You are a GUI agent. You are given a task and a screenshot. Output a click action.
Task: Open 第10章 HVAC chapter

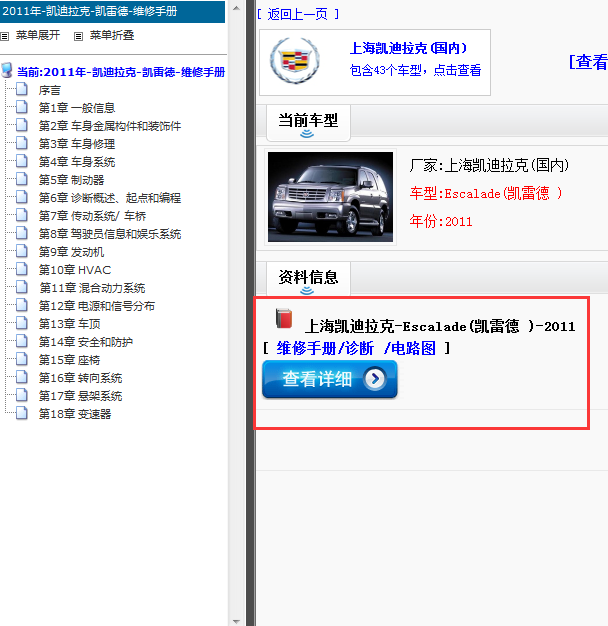75,270
